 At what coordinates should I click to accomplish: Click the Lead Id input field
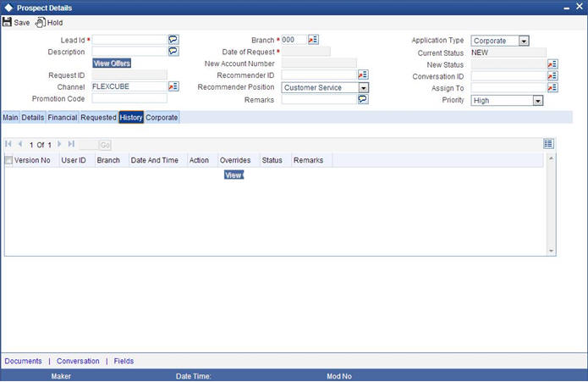pyautogui.click(x=129, y=40)
